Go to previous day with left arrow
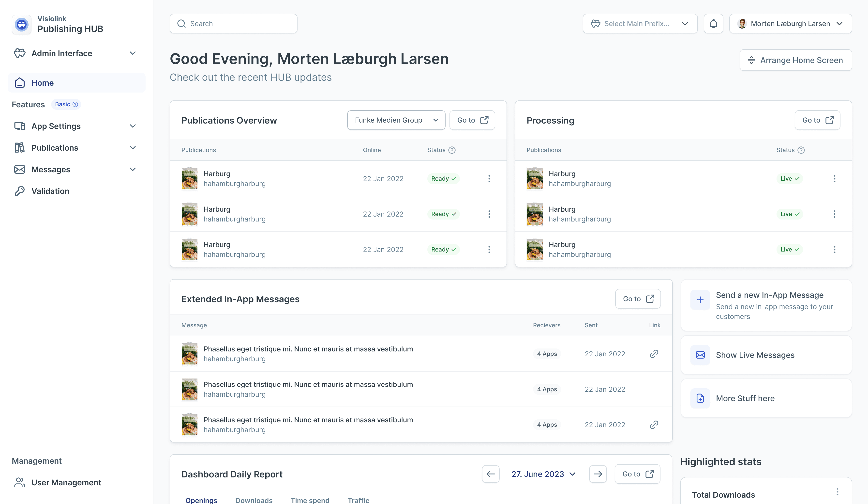This screenshot has width=868, height=504. tap(491, 474)
